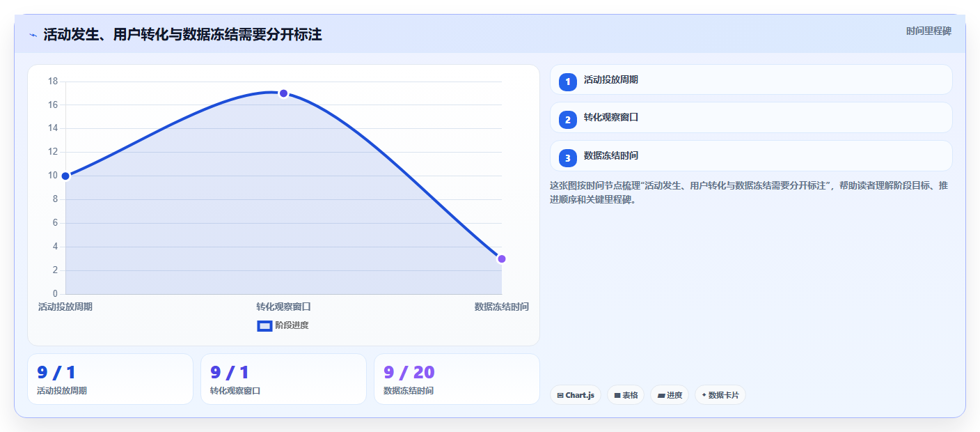Click the y-axis value 18

53,82
